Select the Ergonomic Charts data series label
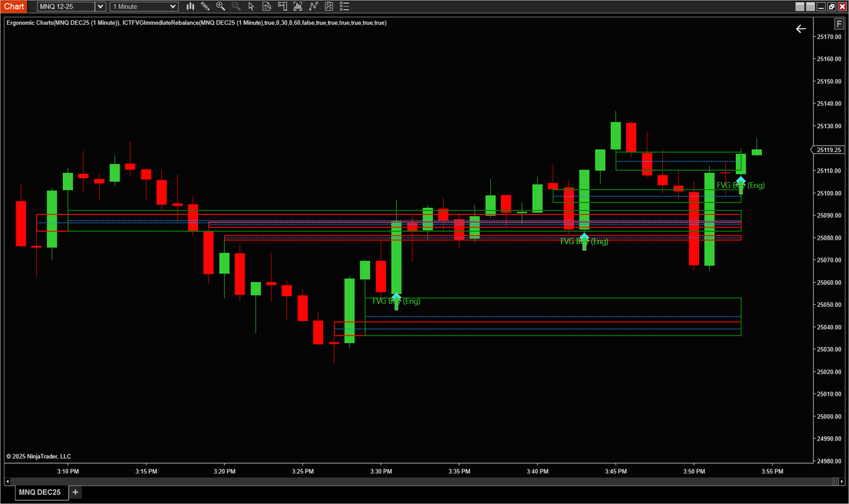Image resolution: width=849 pixels, height=504 pixels. click(x=62, y=23)
